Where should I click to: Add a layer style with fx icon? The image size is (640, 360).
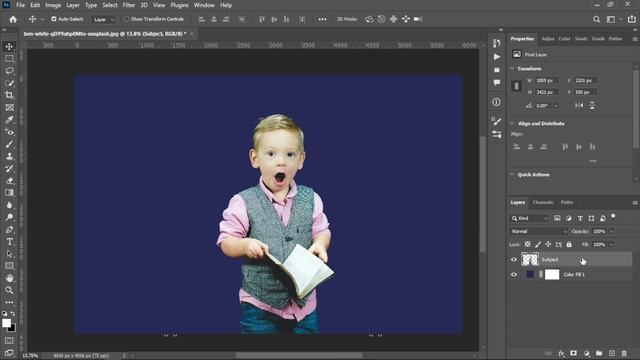point(561,353)
